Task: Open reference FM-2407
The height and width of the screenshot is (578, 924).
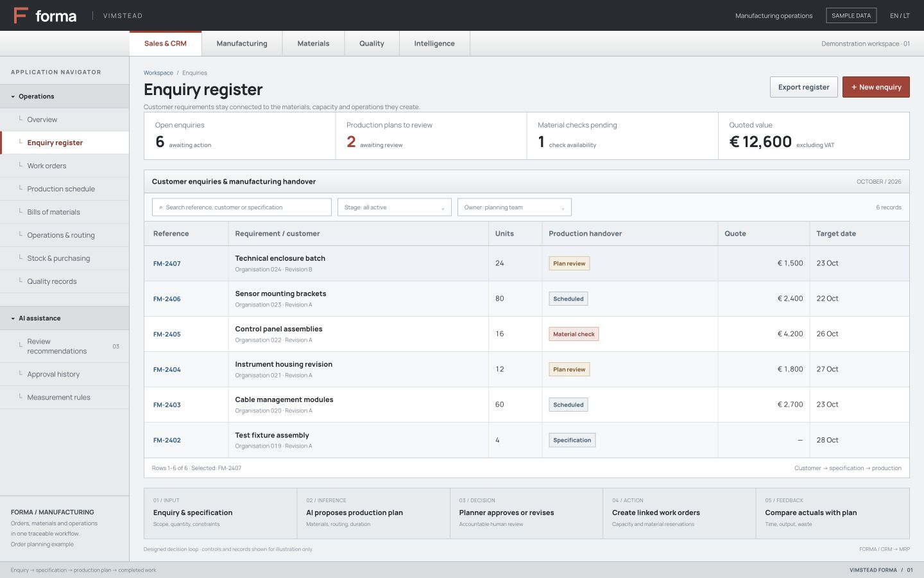Action: tap(167, 264)
